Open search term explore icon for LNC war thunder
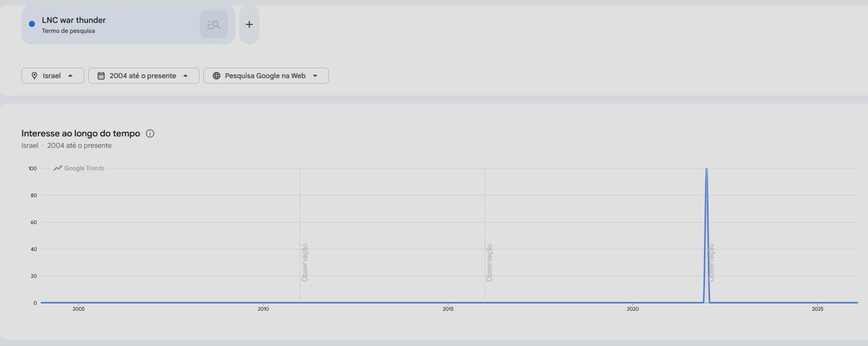The image size is (868, 346). pyautogui.click(x=213, y=25)
